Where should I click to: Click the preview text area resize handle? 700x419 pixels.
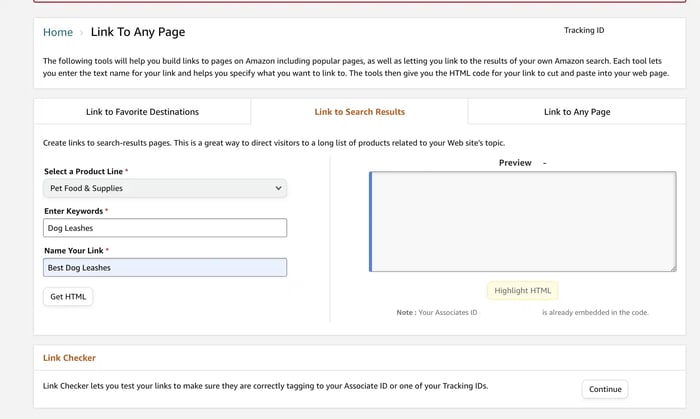tap(672, 267)
